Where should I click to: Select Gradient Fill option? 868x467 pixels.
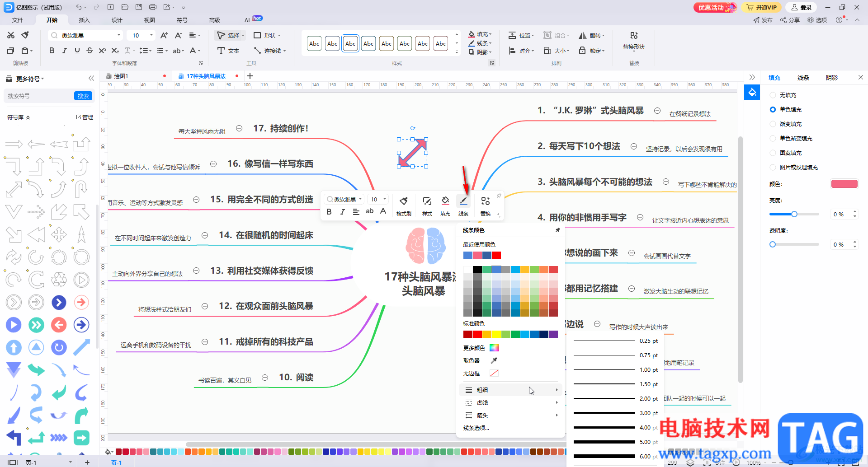click(773, 124)
